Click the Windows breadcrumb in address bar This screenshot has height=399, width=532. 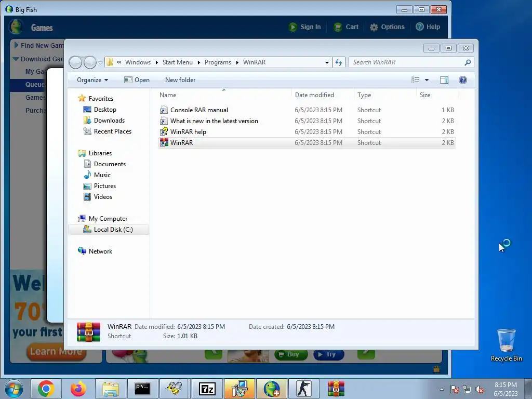point(138,62)
